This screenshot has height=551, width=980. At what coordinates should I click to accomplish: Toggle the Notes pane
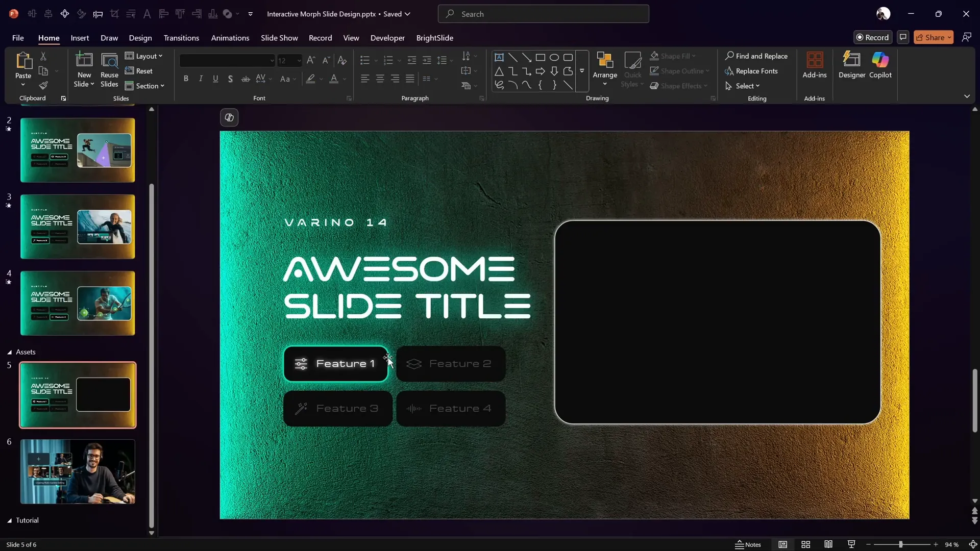pyautogui.click(x=748, y=544)
